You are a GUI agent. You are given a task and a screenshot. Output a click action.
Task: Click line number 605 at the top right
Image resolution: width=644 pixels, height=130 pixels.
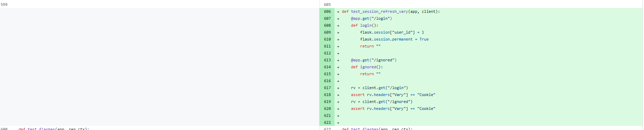(x=327, y=5)
